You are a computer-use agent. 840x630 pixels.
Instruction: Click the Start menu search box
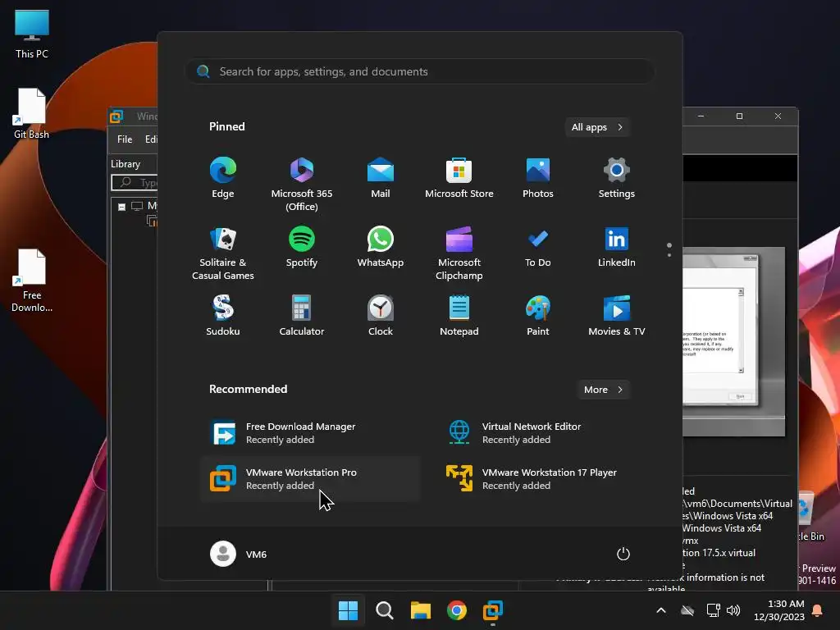pos(419,71)
